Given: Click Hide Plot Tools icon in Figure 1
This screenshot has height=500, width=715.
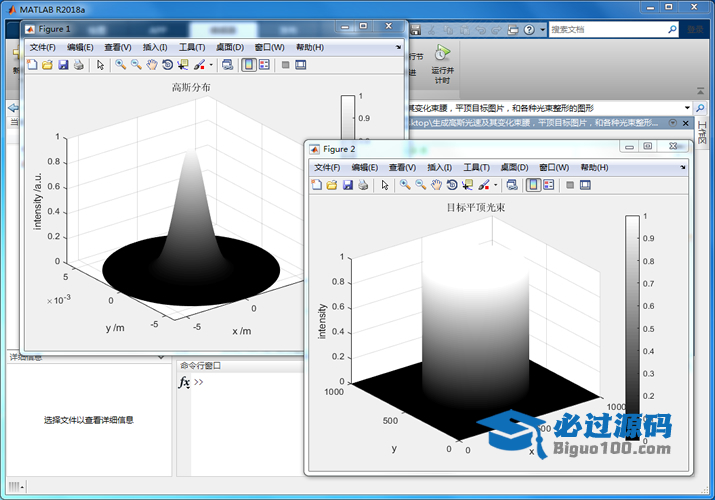Looking at the screenshot, I should [285, 65].
